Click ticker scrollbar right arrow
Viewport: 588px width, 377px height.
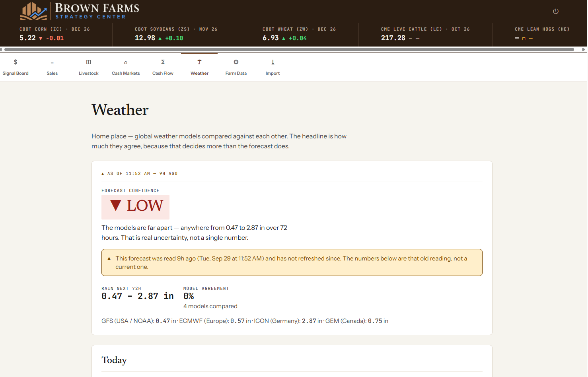point(584,50)
